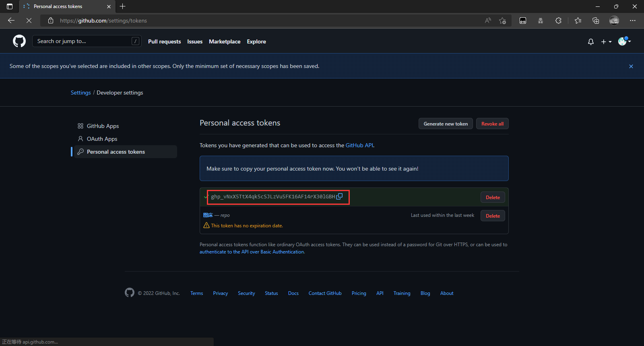Open Training footer link
Viewport: 644px width, 346px height.
[402, 293]
